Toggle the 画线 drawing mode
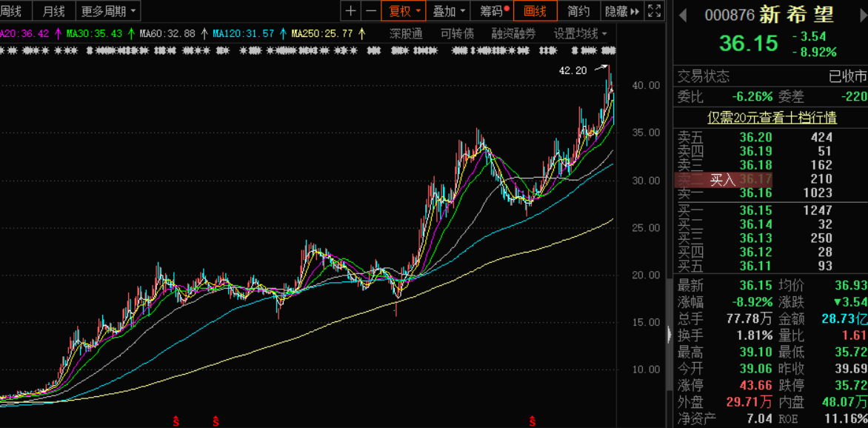This screenshot has height=428, width=868. [x=535, y=11]
